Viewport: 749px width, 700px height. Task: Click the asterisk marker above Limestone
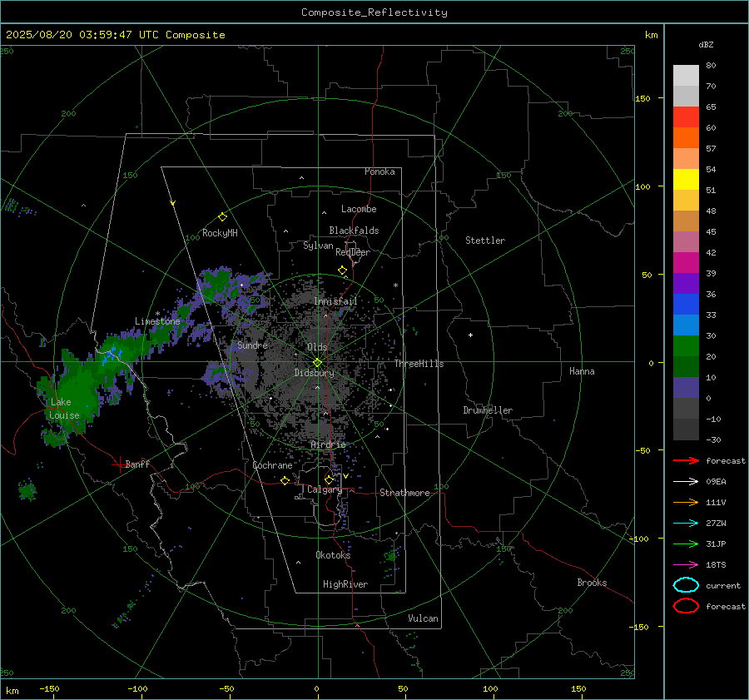[x=157, y=315]
